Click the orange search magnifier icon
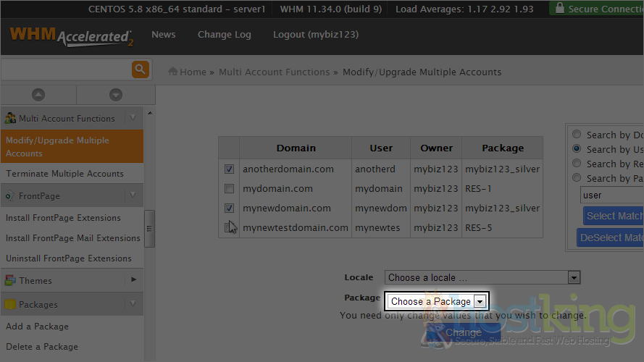The height and width of the screenshot is (362, 644). pyautogui.click(x=140, y=70)
